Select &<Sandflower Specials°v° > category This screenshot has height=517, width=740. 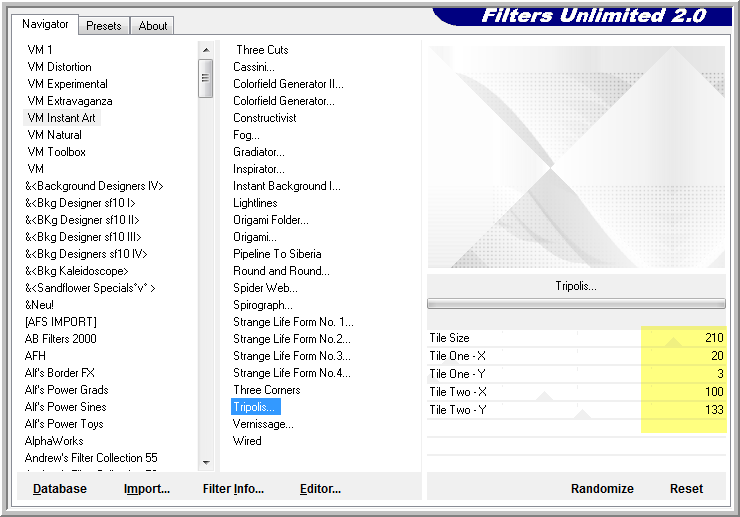tap(90, 288)
